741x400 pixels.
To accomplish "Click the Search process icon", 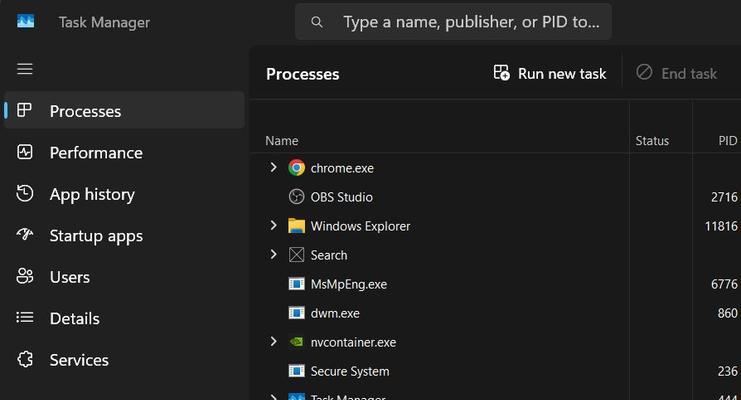I will [296, 255].
